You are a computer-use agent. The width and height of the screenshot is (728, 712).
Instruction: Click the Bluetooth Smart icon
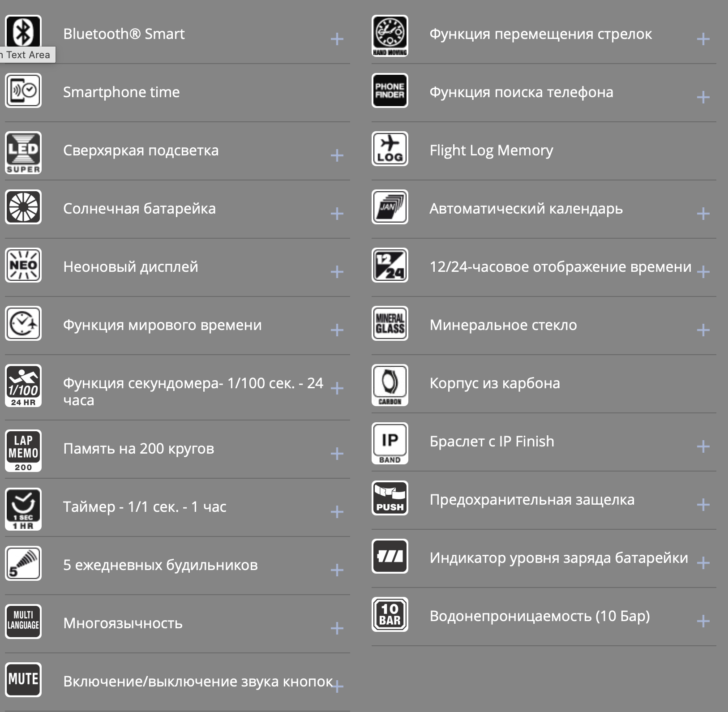[23, 31]
